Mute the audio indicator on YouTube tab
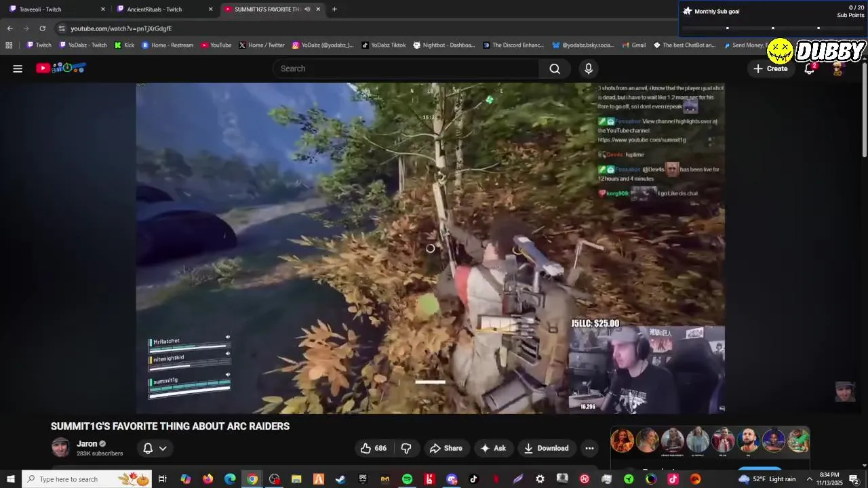The width and height of the screenshot is (868, 488). click(307, 9)
